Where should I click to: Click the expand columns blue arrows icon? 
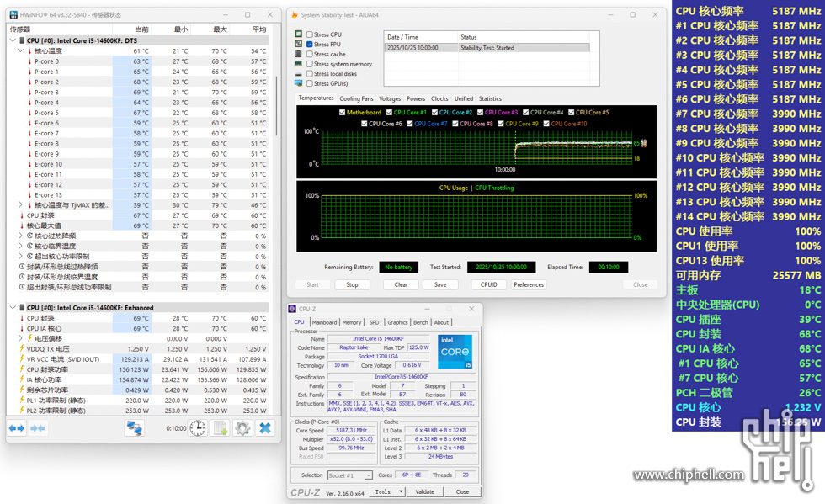17,428
